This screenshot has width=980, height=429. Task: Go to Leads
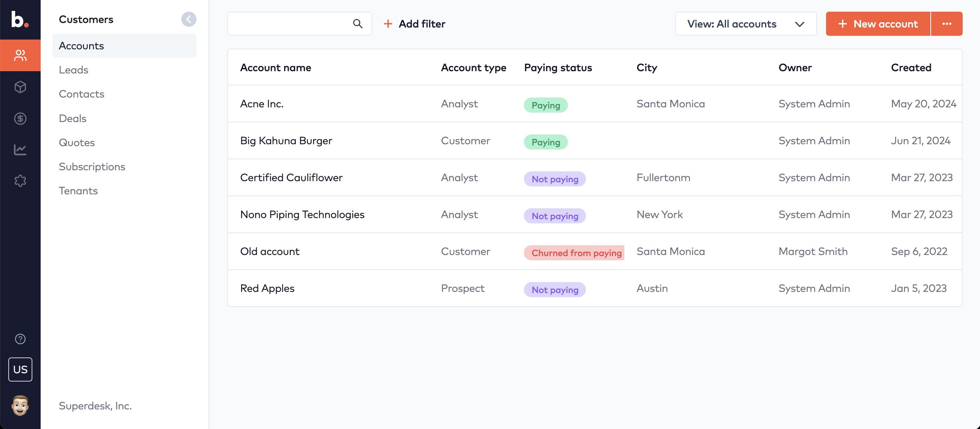[x=73, y=70]
